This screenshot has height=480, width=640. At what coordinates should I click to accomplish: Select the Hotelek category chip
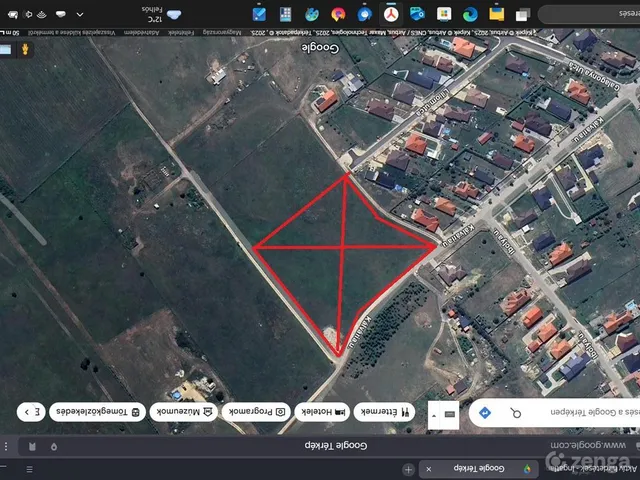[x=322, y=412]
